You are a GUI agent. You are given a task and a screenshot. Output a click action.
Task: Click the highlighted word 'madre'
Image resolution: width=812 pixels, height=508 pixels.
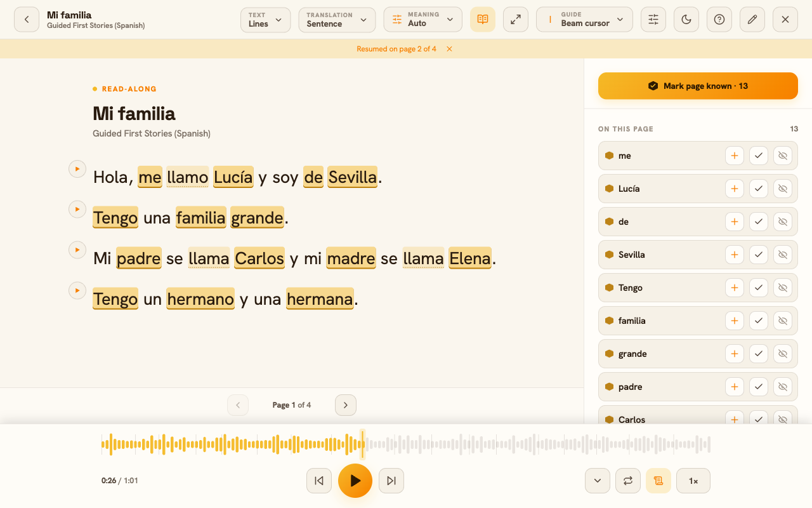click(351, 258)
